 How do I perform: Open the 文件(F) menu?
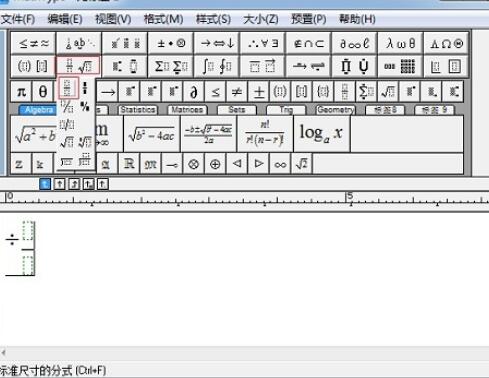18,19
